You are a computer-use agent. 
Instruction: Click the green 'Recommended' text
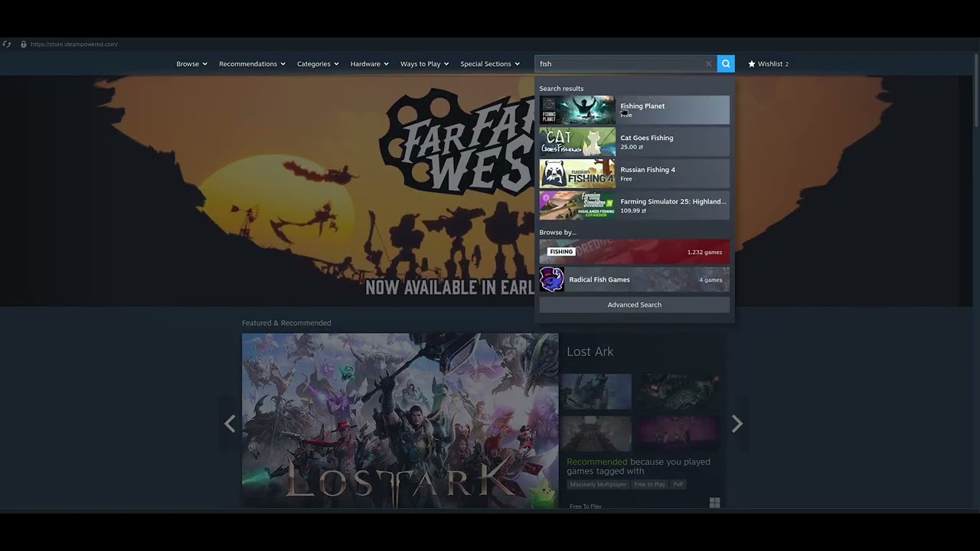pos(596,461)
